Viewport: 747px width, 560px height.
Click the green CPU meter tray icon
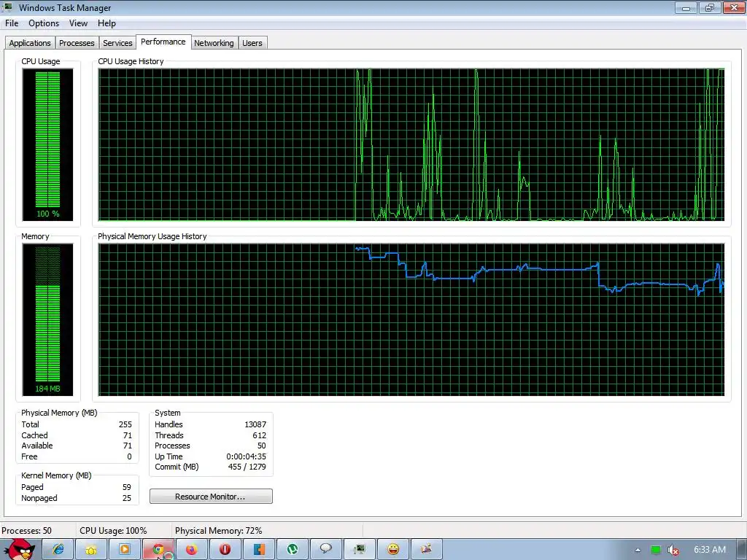656,550
